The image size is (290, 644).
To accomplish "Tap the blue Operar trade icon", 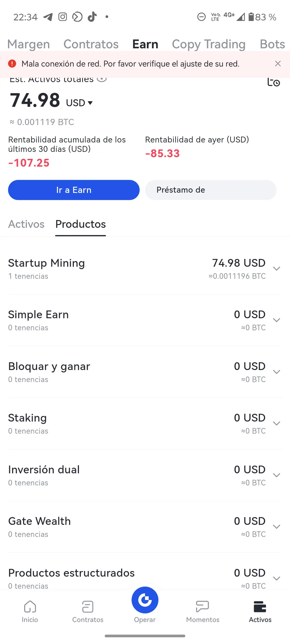I will pos(145,600).
